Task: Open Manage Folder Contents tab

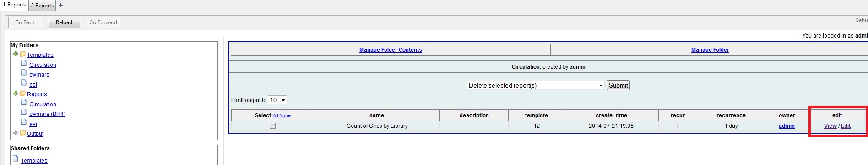Action: click(391, 50)
